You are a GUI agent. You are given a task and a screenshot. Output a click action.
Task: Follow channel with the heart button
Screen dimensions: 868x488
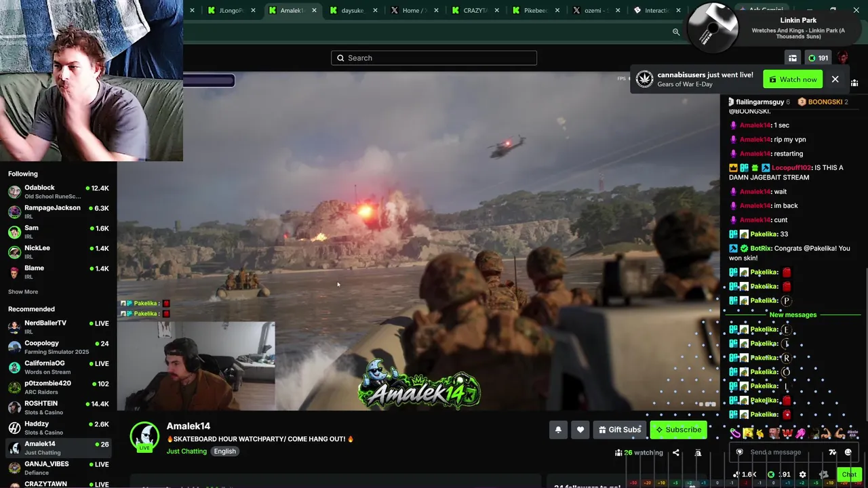580,430
